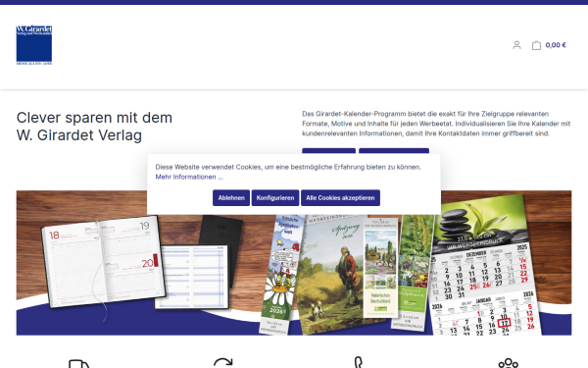This screenshot has width=588, height=368.
Task: Click the paragraph starting Das Girardet-Kalender-Programm
Action: 436,124
